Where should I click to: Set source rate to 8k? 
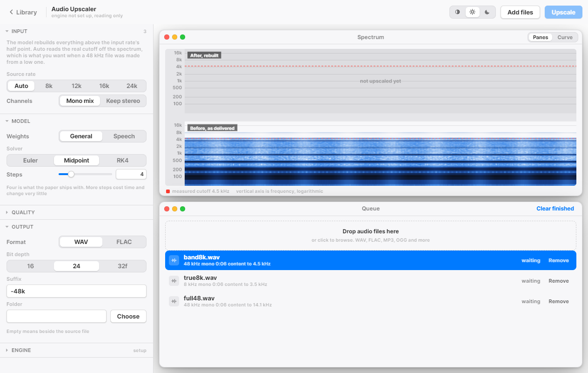tap(49, 86)
